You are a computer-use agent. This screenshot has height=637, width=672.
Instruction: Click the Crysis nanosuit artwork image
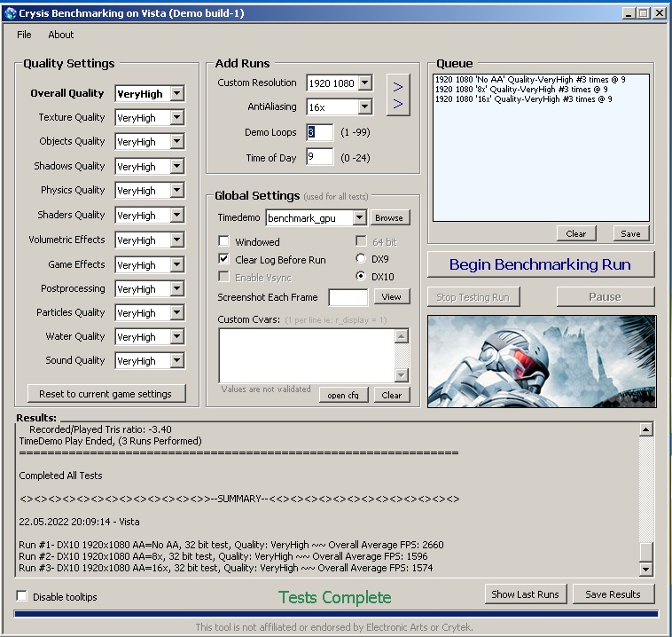point(542,361)
